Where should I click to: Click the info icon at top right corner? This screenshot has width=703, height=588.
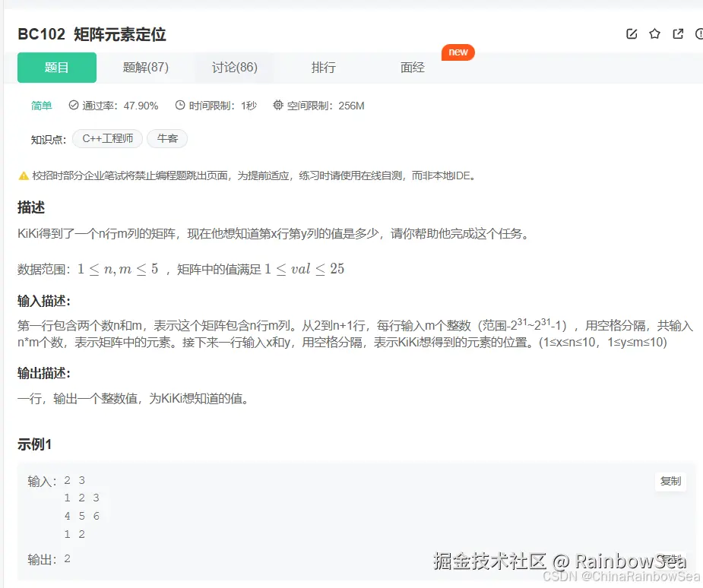tap(698, 33)
